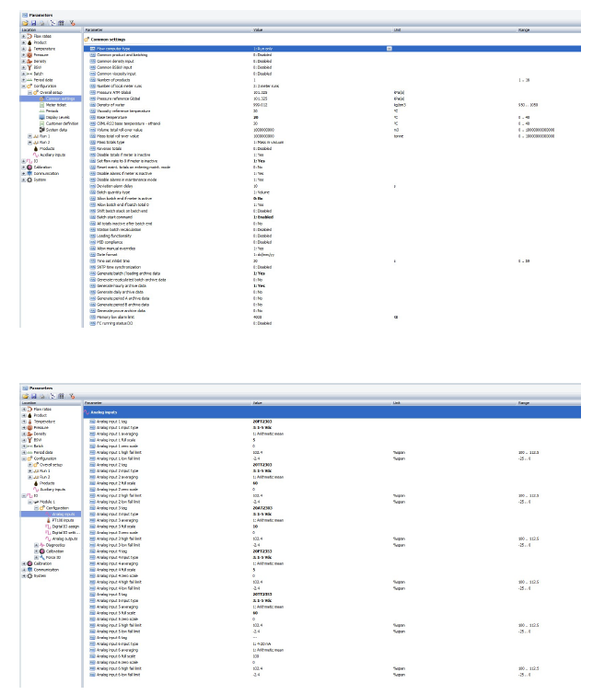The image size is (616, 695).
Task: Click the BSW funnel icon in lower tree
Action: point(29,440)
